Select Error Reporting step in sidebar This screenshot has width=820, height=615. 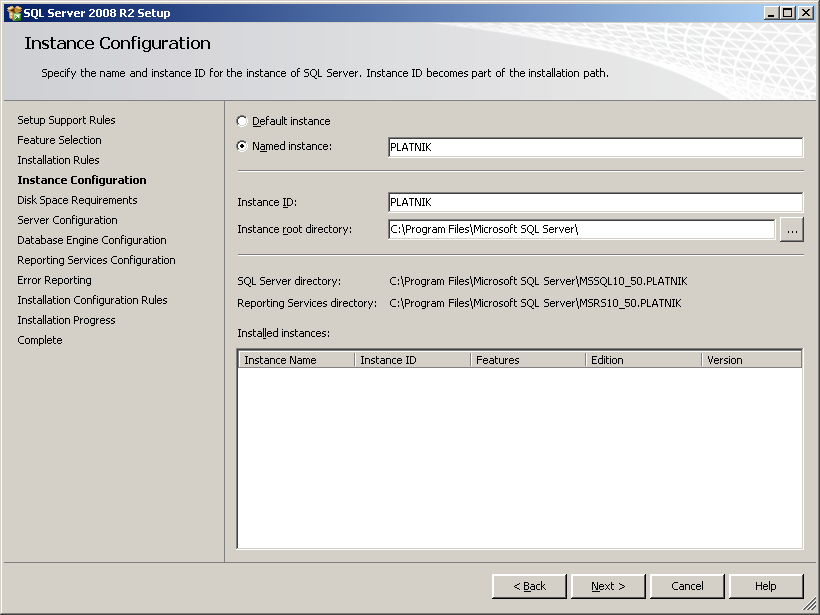54,280
